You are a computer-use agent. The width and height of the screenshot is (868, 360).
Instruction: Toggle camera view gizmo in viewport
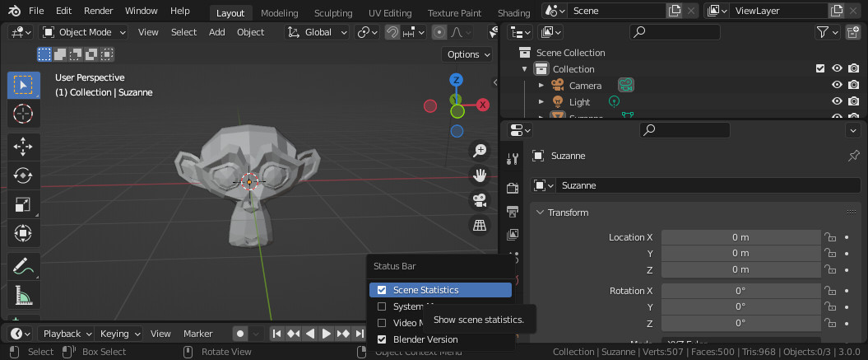pyautogui.click(x=480, y=200)
